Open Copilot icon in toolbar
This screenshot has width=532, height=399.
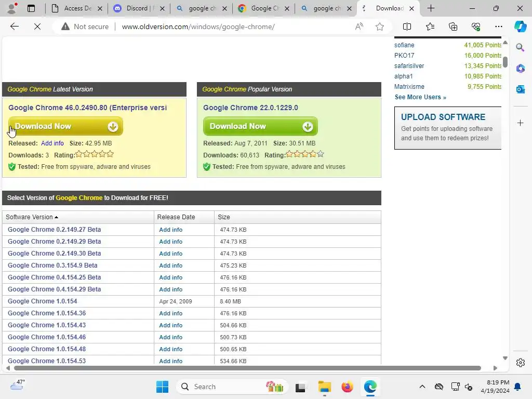(520, 26)
